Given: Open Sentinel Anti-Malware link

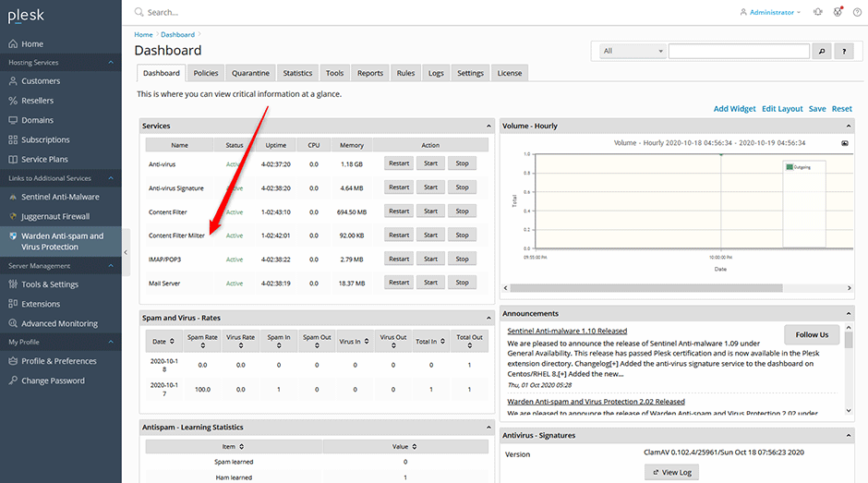Looking at the screenshot, I should (60, 197).
